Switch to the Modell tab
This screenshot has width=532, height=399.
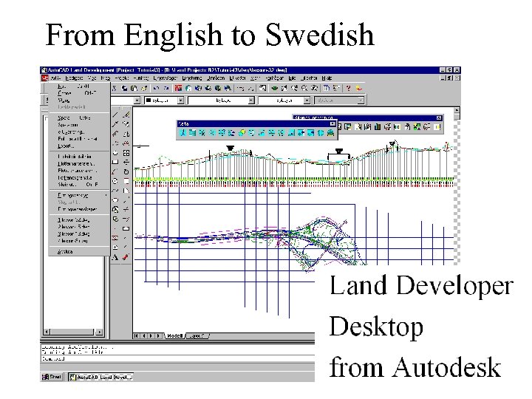tap(175, 336)
